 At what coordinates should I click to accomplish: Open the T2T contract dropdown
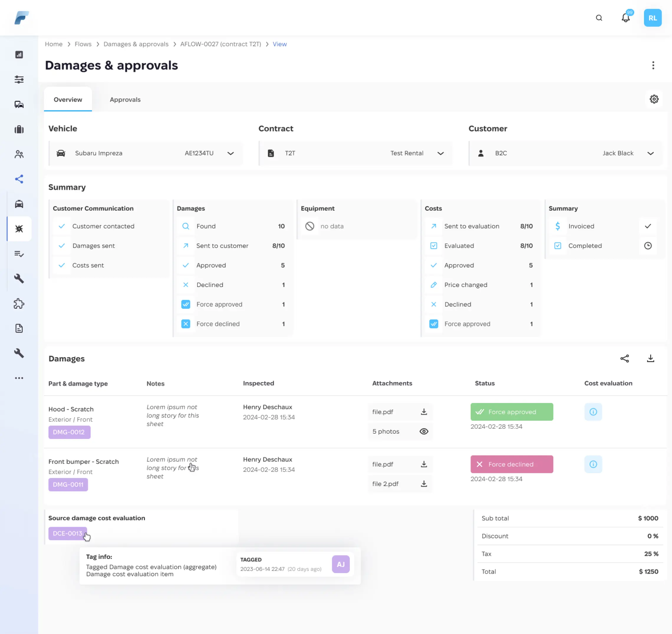point(440,153)
